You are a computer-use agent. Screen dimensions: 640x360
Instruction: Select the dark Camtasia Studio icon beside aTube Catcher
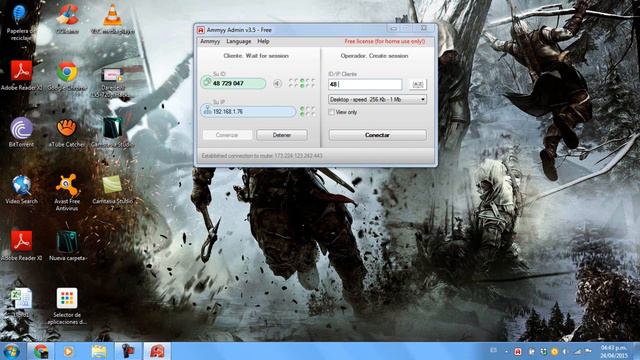pos(112,132)
